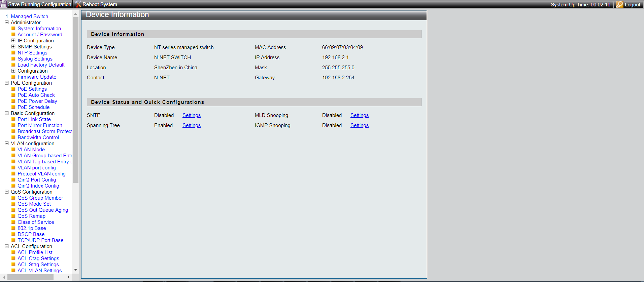Click the orange icon beside QoS Remap
This screenshot has height=282, width=644.
coord(13,216)
